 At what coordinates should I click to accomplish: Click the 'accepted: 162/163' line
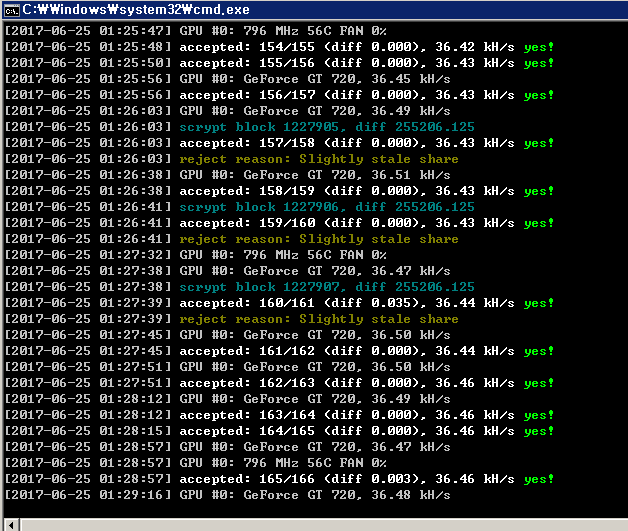279,383
